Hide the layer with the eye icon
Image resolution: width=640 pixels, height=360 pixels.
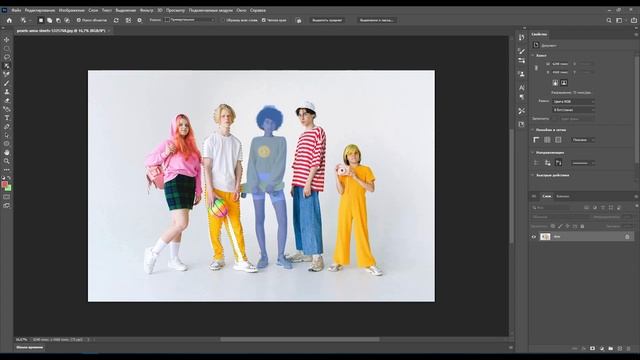pyautogui.click(x=533, y=237)
